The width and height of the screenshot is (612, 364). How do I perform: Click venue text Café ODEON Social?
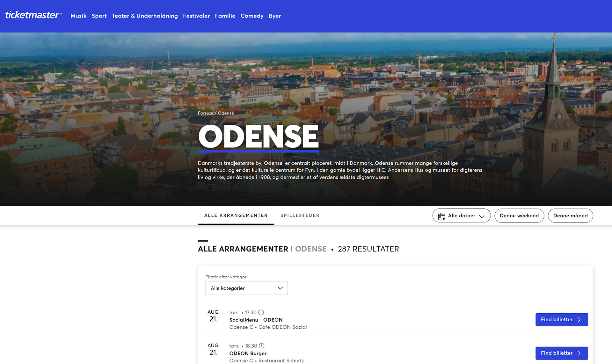click(x=283, y=327)
